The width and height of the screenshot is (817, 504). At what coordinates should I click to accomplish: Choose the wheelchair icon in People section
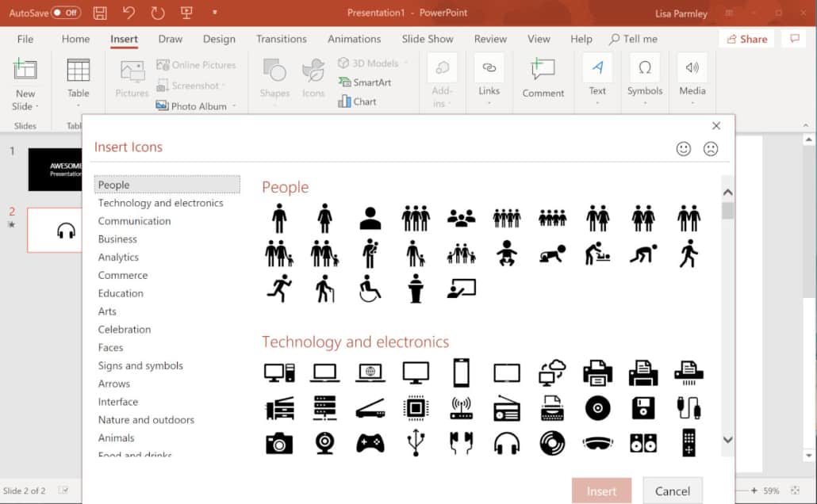pyautogui.click(x=370, y=288)
